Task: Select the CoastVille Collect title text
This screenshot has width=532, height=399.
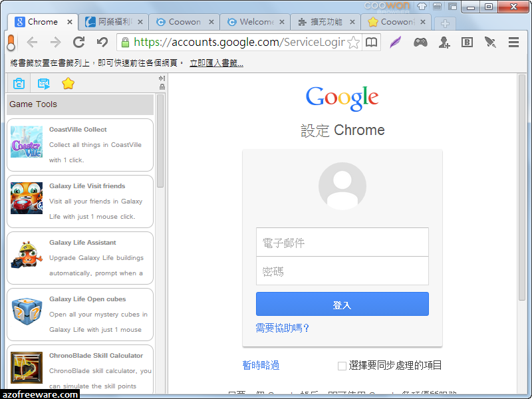Action: coord(78,129)
